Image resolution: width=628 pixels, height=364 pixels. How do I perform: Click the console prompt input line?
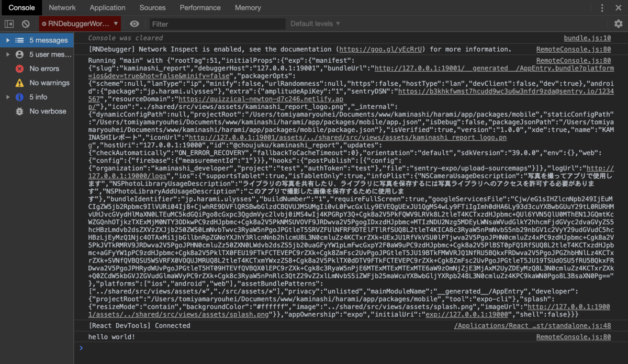(x=351, y=348)
